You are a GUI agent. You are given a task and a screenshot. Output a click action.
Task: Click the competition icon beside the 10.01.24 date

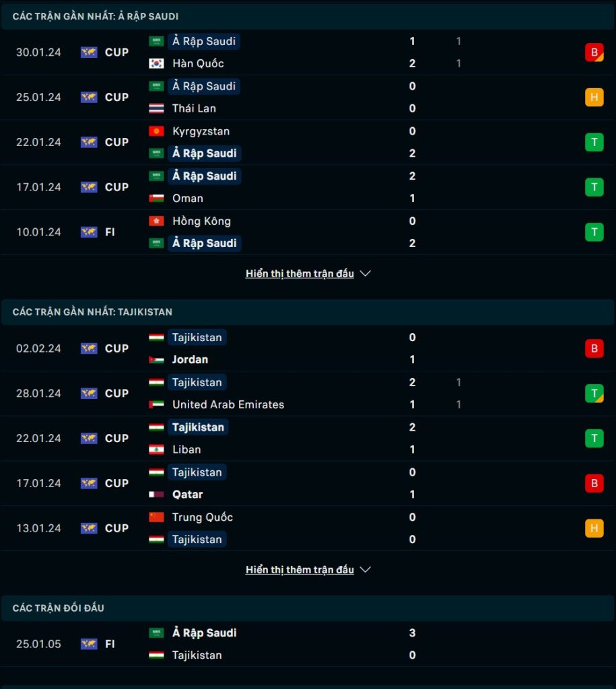point(89,232)
